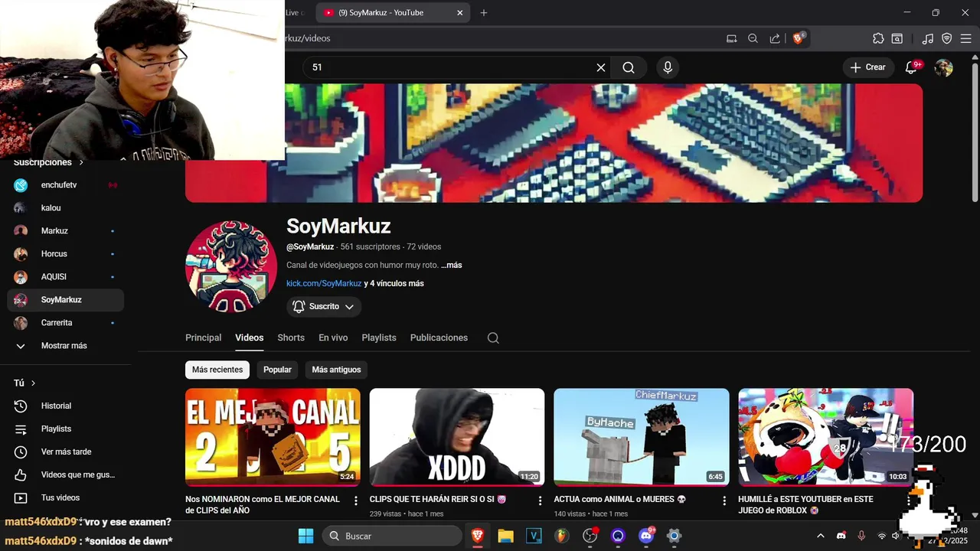This screenshot has height=551, width=980.
Task: Open the account avatar menu
Action: (x=944, y=67)
